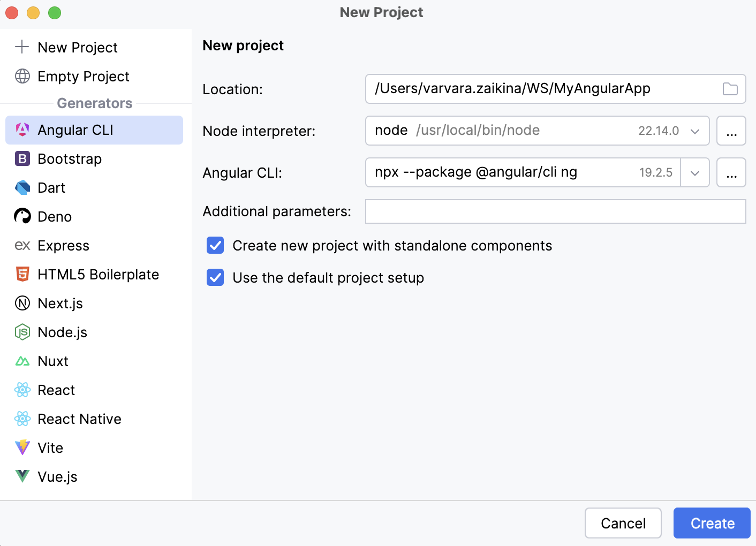Image resolution: width=756 pixels, height=546 pixels.
Task: Click the Bootstrap generator icon
Action: pyautogui.click(x=22, y=158)
